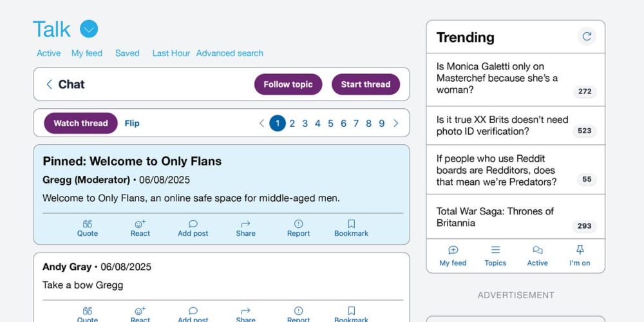Bookmark the pinned Welcome post

(x=351, y=224)
